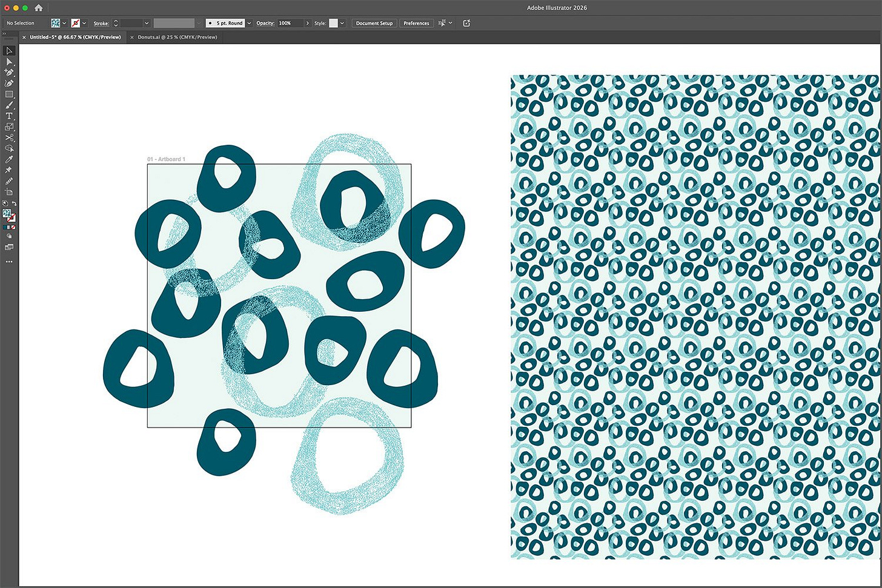
Task: Activate the Type tool
Action: coord(8,115)
